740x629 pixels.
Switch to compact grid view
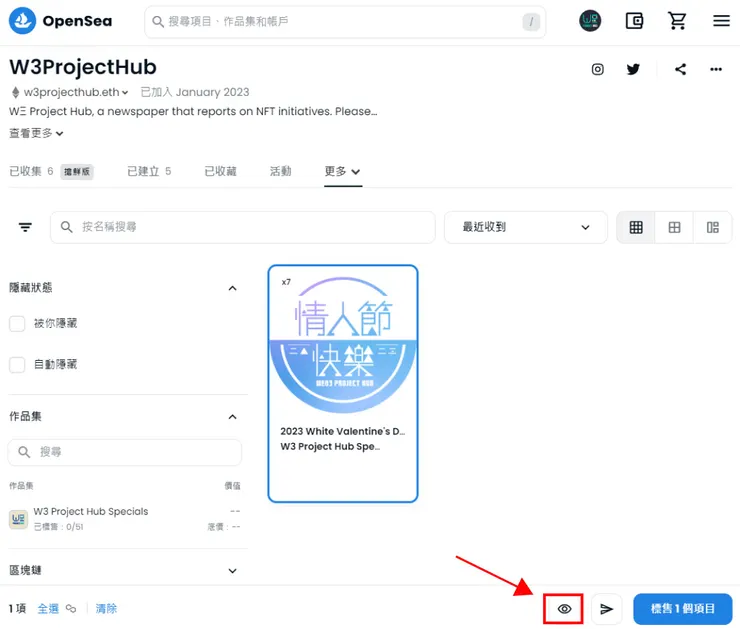(636, 227)
